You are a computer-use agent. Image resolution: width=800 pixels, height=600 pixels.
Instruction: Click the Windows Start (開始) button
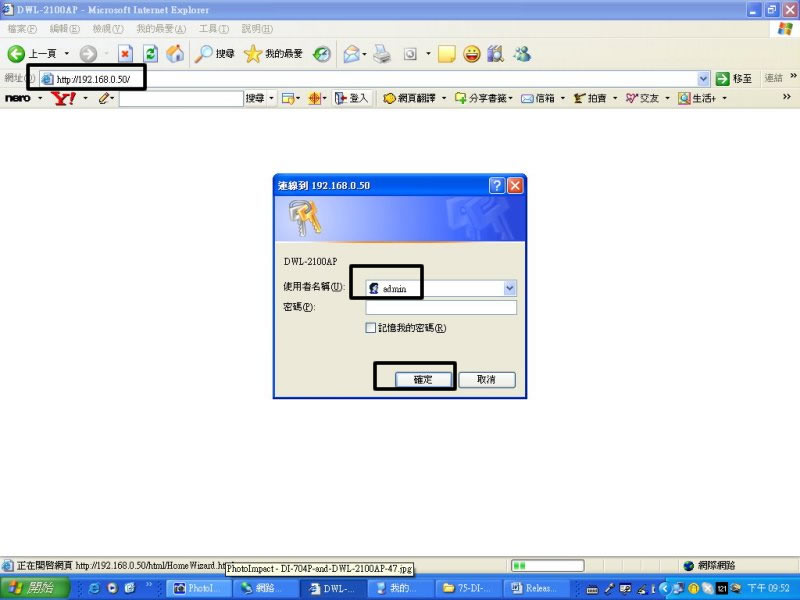tap(34, 588)
